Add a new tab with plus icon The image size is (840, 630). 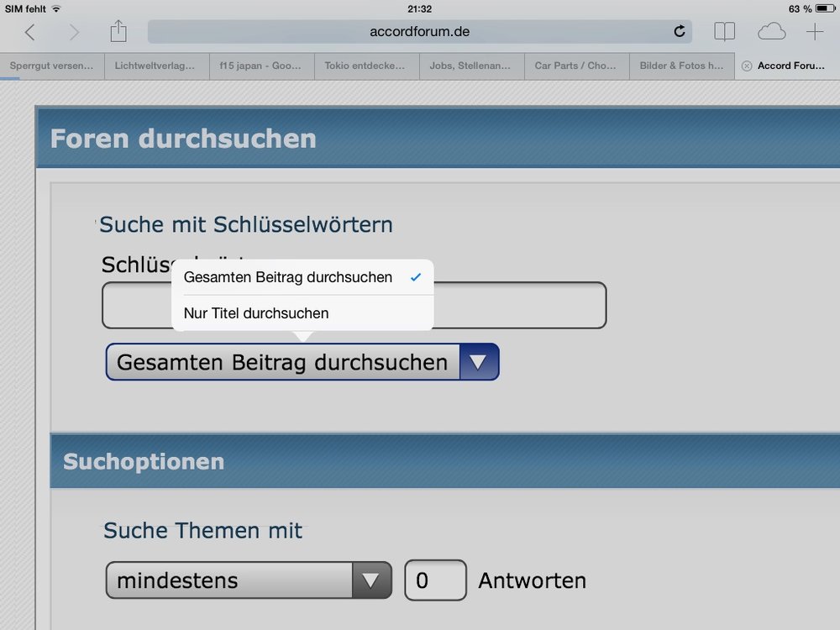click(815, 32)
